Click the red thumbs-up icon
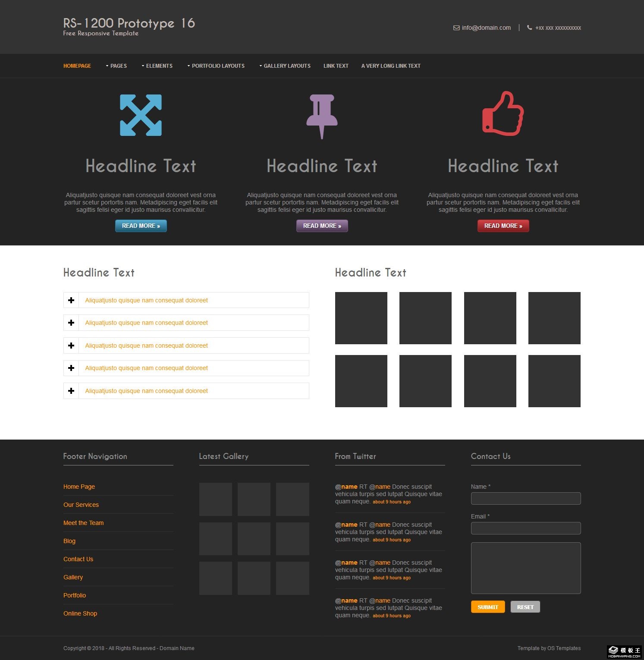 [503, 114]
